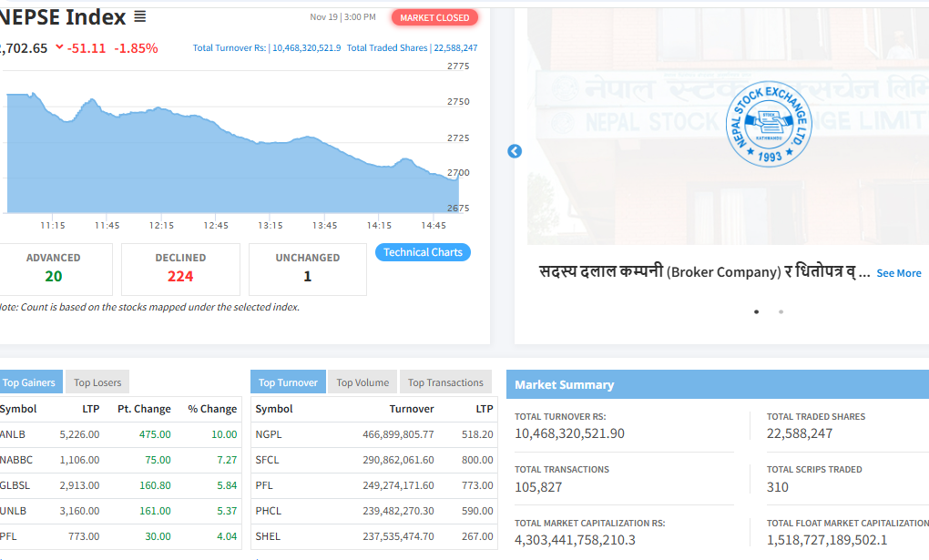
Task: Select the first carousel dot indicator
Action: [757, 311]
